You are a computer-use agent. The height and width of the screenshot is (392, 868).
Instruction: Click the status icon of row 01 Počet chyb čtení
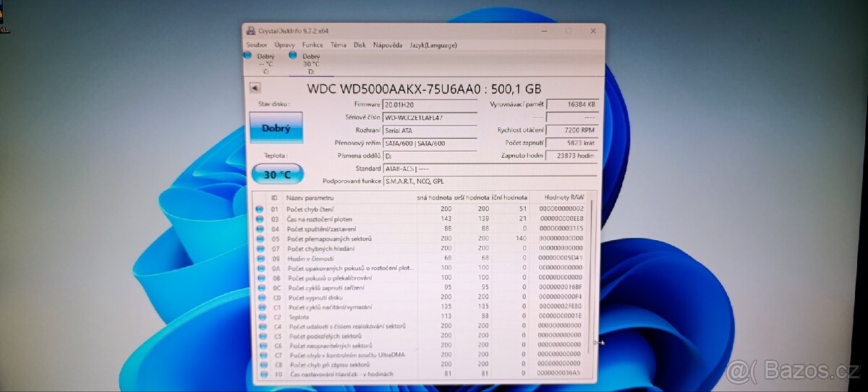tap(260, 209)
